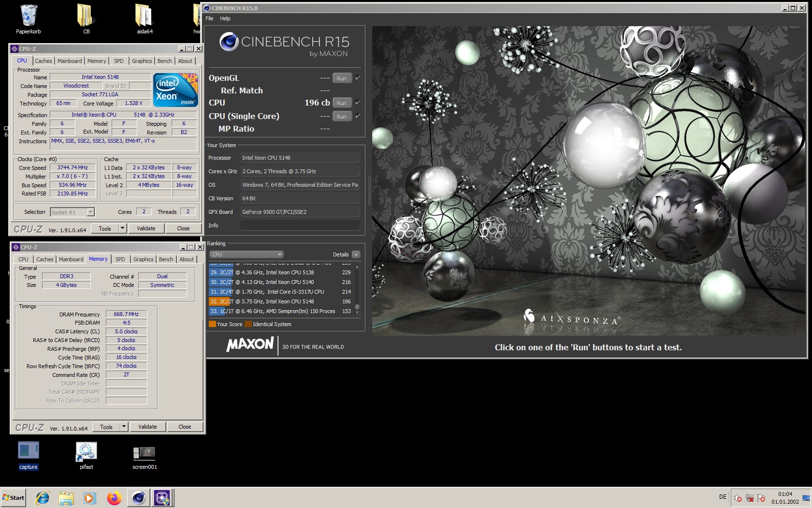
Task: Open the Details arrow in Ranking
Action: (x=356, y=254)
